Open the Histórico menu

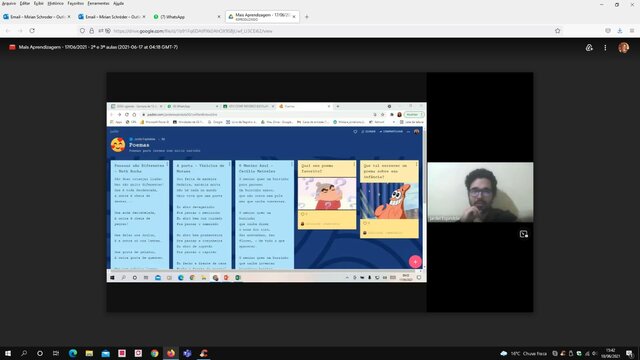pos(56,3)
